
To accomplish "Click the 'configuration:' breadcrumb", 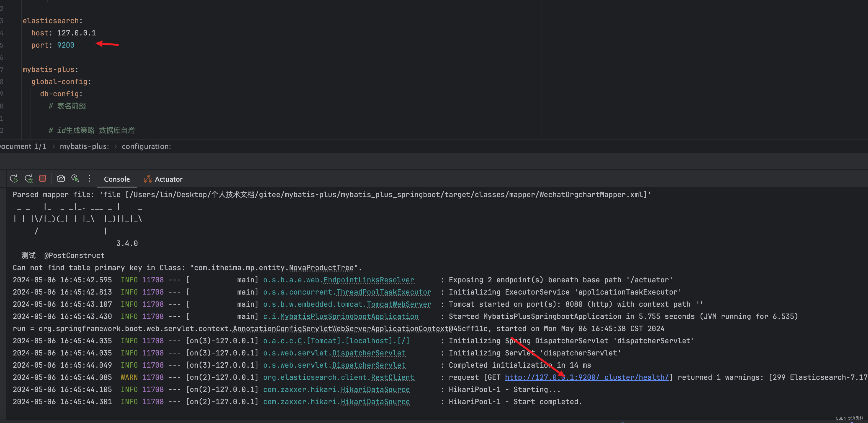I will tap(146, 146).
